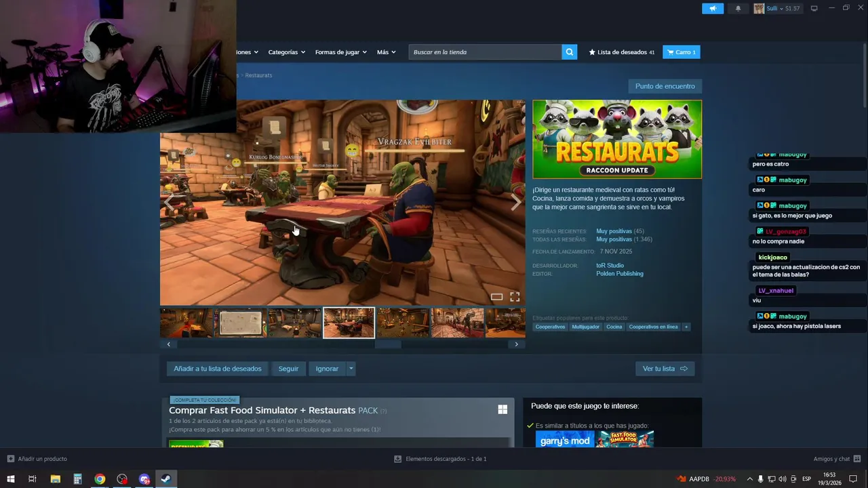Show hidden tray icons chevron

pyautogui.click(x=749, y=479)
